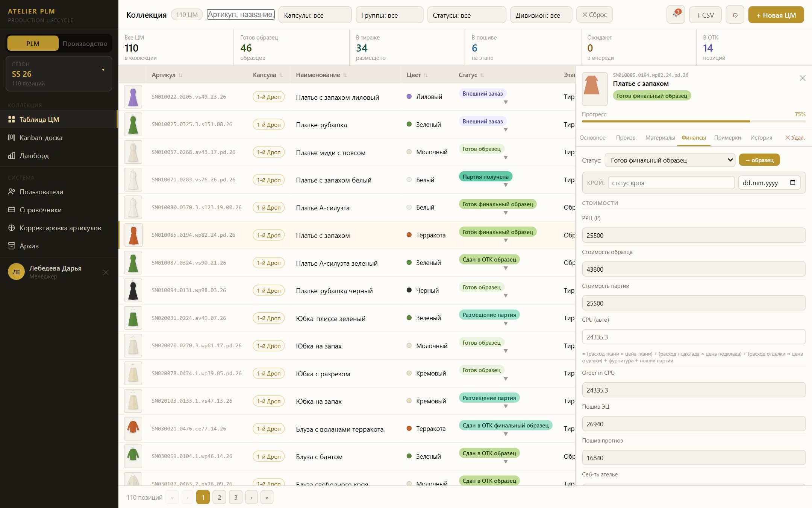Screen dimensions: 812x508
Task: Open calendar picker in КРОЙ date field
Action: [793, 183]
